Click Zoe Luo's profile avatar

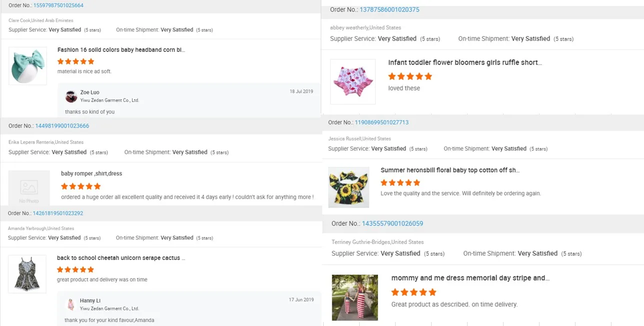pyautogui.click(x=71, y=96)
